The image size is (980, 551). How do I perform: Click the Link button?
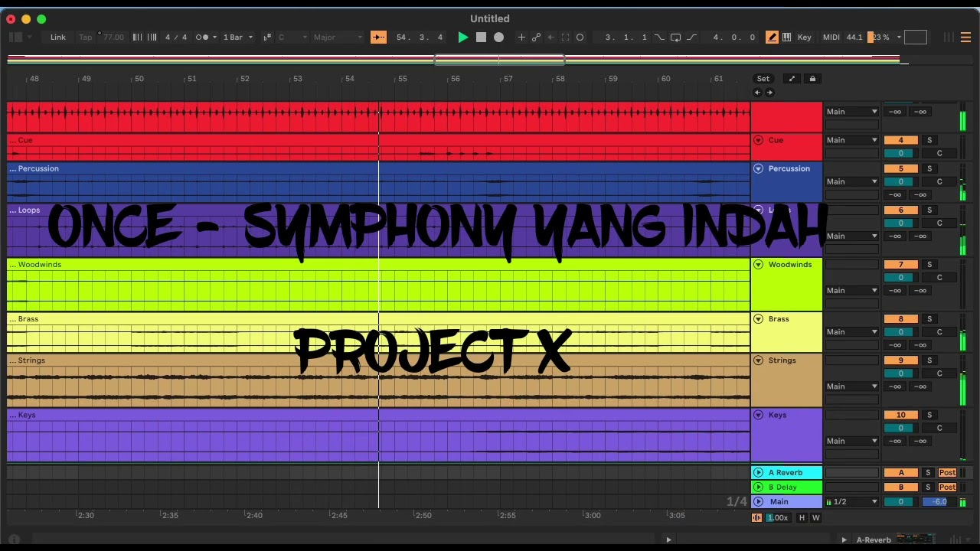click(x=58, y=37)
